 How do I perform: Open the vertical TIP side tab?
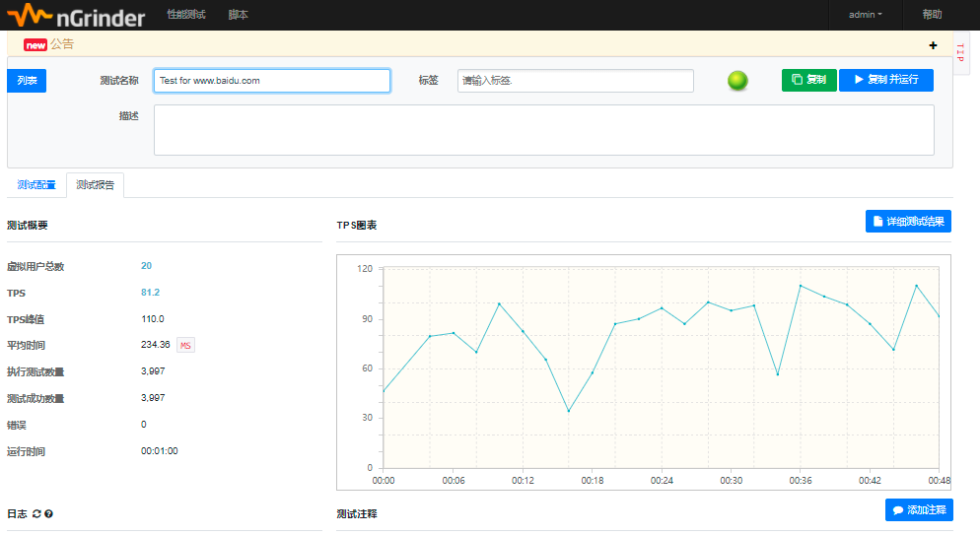pos(960,53)
